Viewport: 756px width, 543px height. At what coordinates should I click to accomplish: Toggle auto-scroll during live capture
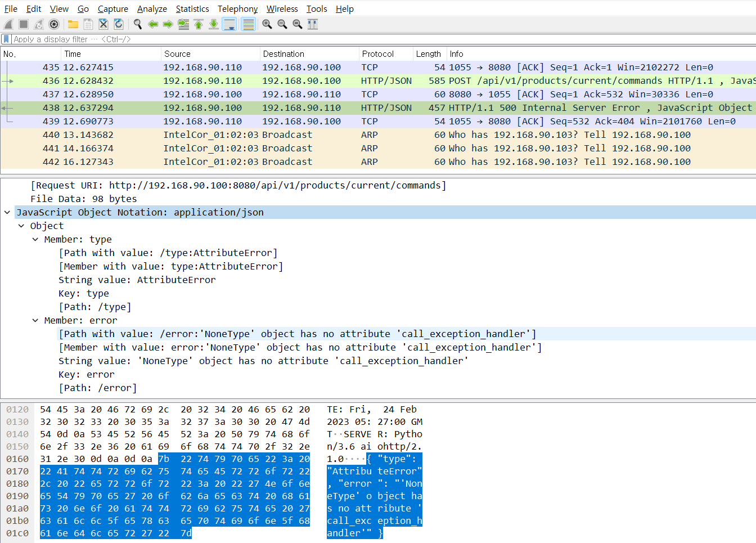[x=229, y=24]
